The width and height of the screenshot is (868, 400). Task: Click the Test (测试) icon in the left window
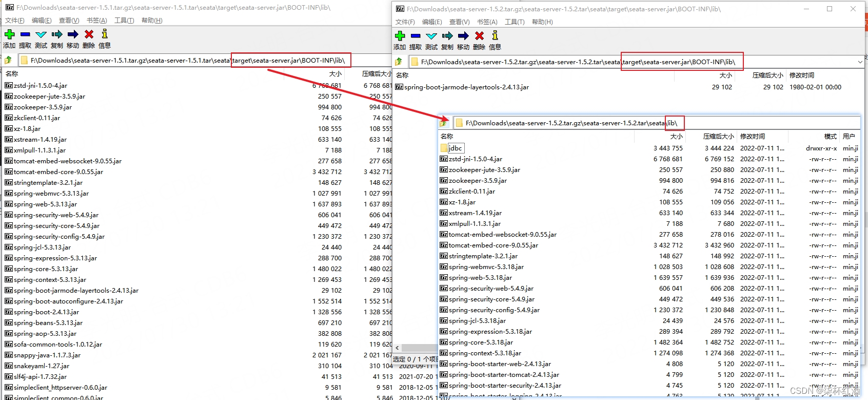pyautogui.click(x=41, y=34)
